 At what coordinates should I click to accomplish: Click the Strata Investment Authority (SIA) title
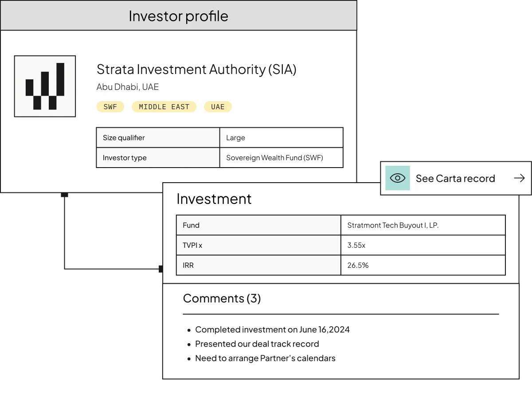pyautogui.click(x=196, y=70)
